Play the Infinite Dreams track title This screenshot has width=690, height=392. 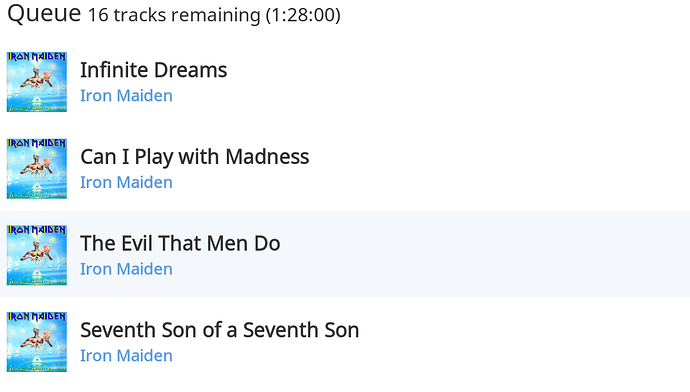pyautogui.click(x=154, y=70)
